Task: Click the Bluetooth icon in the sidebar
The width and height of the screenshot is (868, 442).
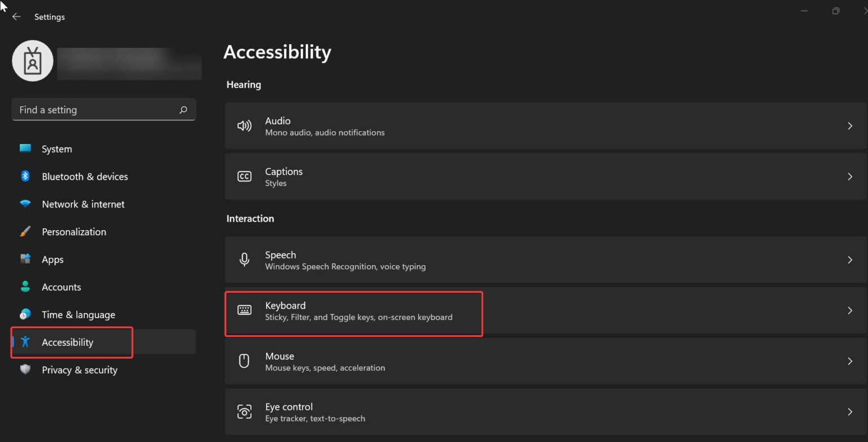Action: (x=25, y=176)
